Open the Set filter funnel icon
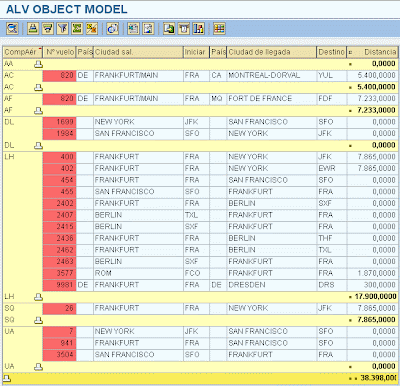 (x=62, y=28)
